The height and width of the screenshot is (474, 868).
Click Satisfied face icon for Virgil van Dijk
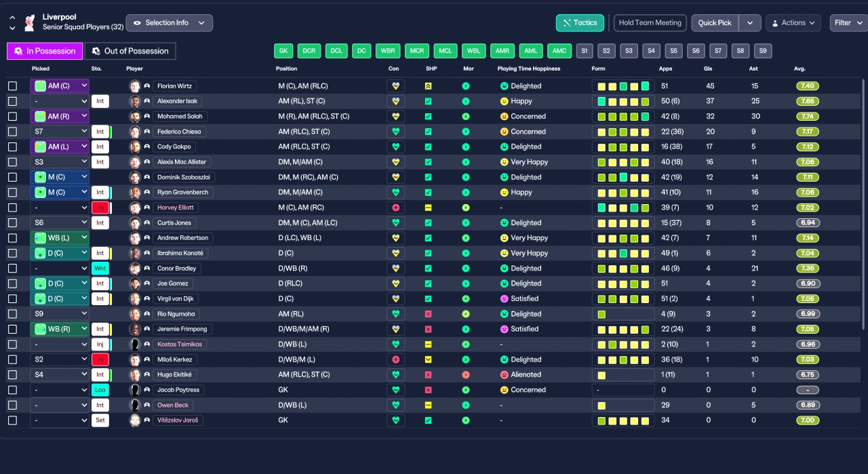pyautogui.click(x=504, y=298)
